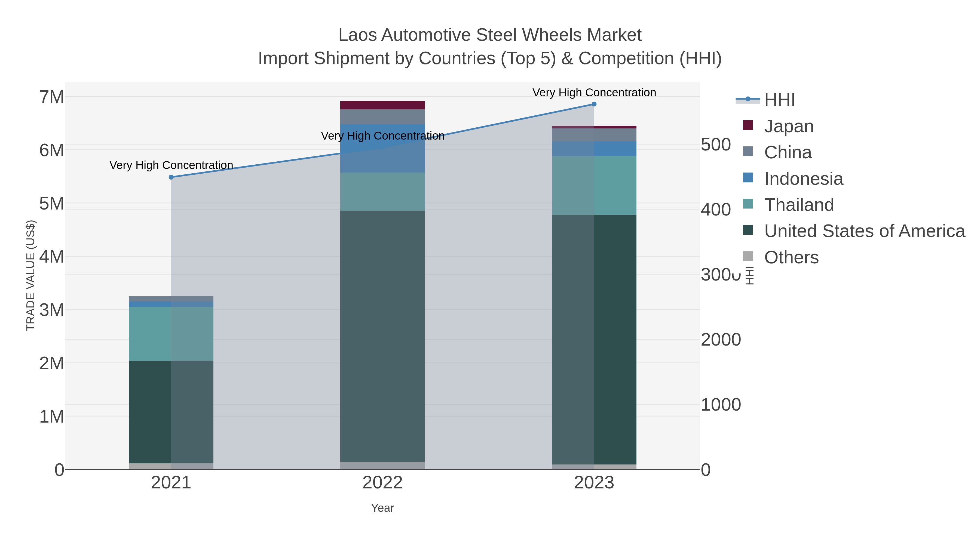Click the 2023 Thailand bar segment
980x551 pixels.
(594, 186)
